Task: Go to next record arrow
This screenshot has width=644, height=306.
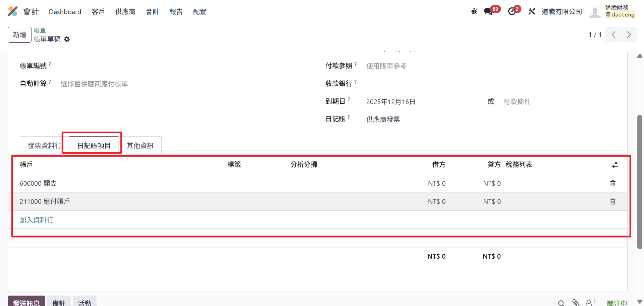Action: 629,35
